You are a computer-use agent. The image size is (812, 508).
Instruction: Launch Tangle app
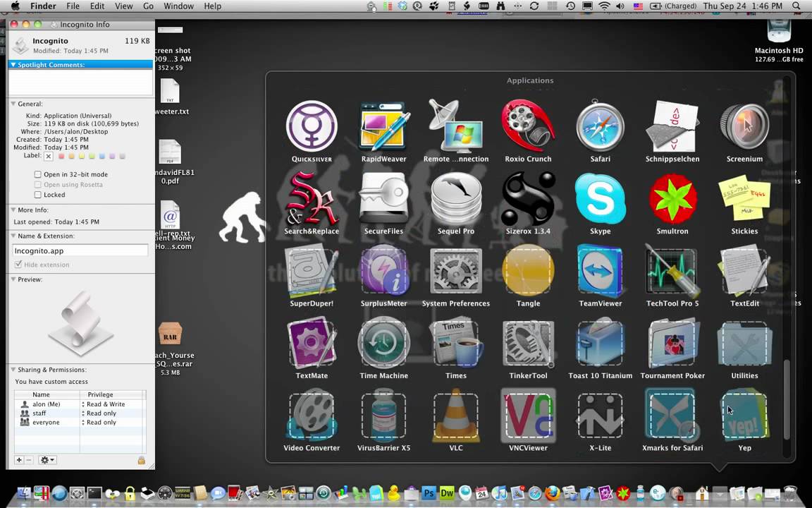click(x=528, y=271)
